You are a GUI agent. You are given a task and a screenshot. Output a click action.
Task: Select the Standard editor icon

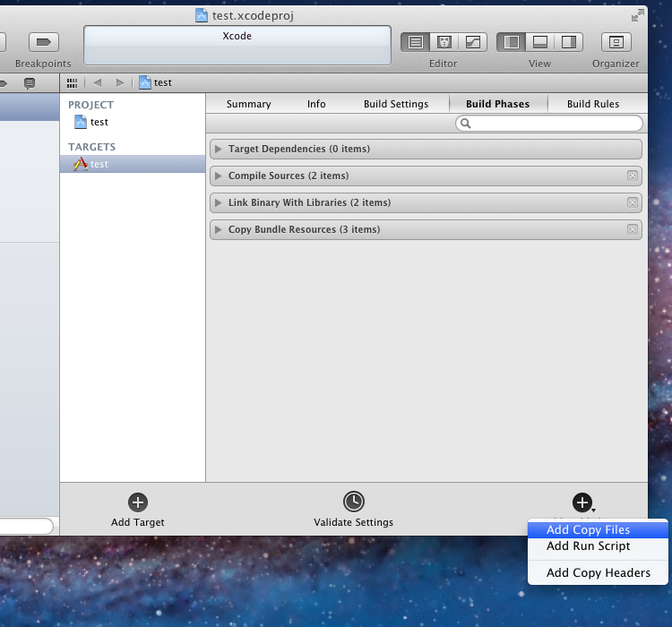pos(415,42)
